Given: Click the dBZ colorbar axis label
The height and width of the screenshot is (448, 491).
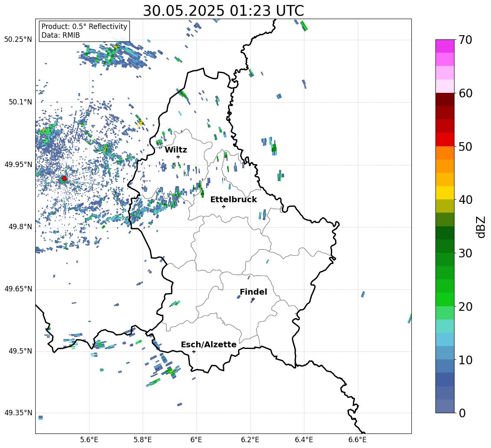Looking at the screenshot, I should coord(481,227).
